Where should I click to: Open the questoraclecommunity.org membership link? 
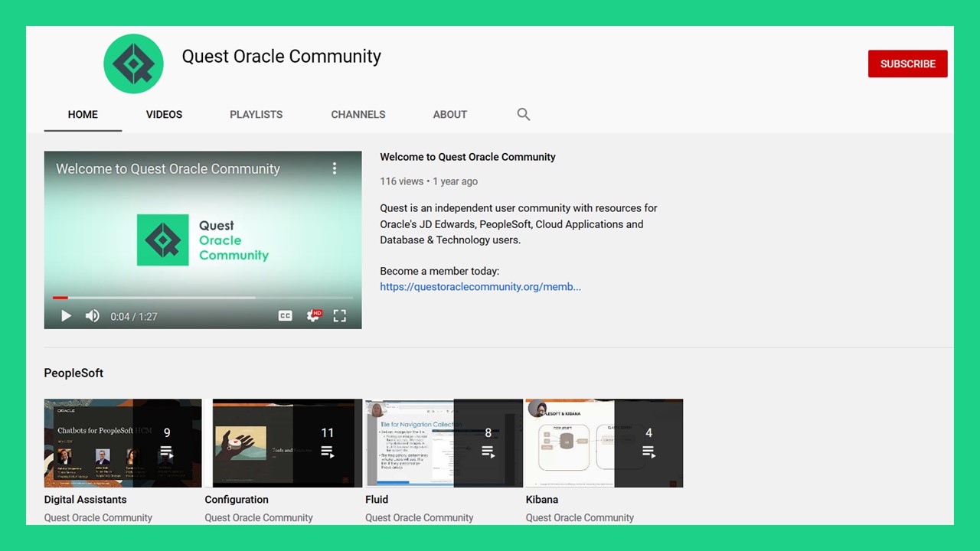[481, 287]
